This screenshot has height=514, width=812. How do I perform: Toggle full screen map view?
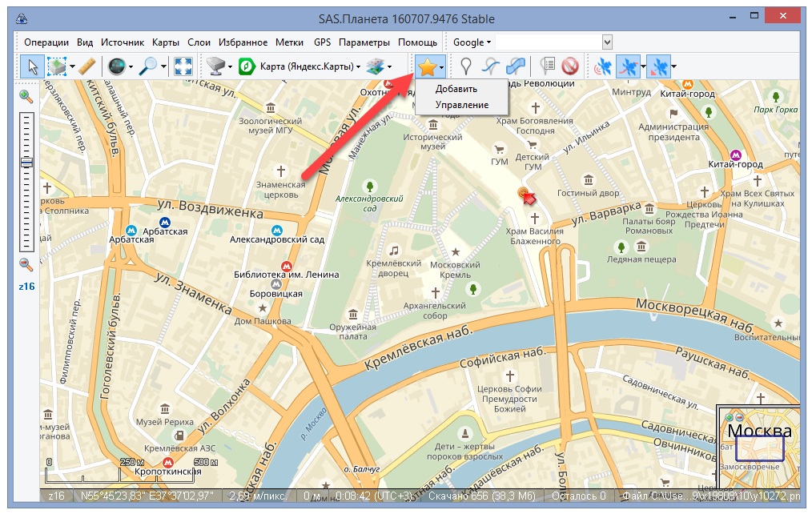click(183, 66)
